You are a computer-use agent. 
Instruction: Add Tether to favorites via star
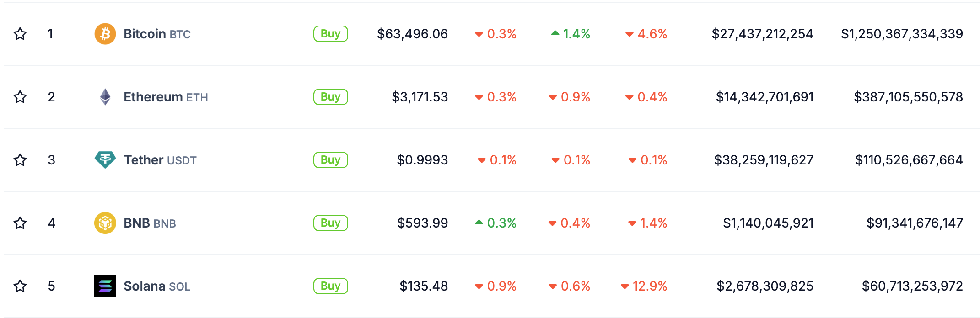pyautogui.click(x=20, y=160)
